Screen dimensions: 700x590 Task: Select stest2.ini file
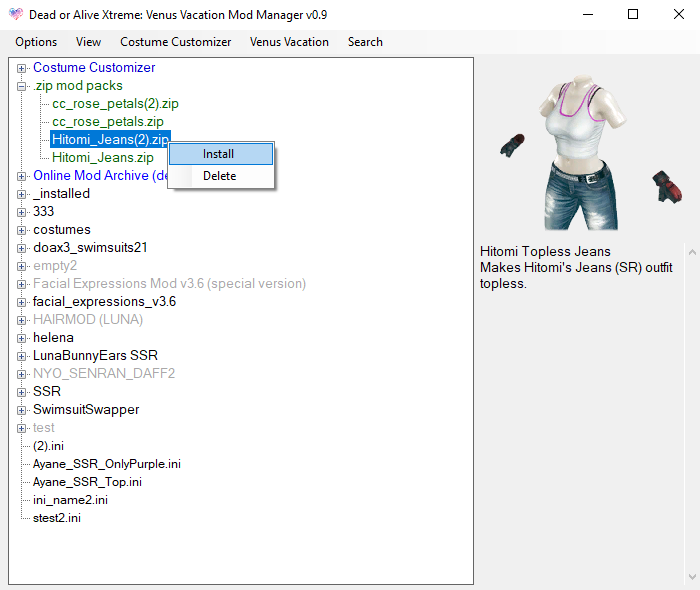[57, 518]
